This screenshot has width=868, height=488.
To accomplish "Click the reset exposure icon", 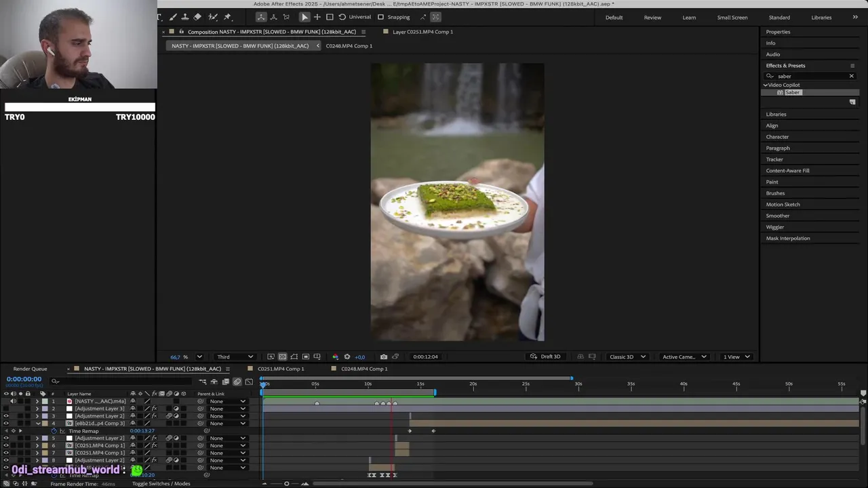I will tap(347, 357).
